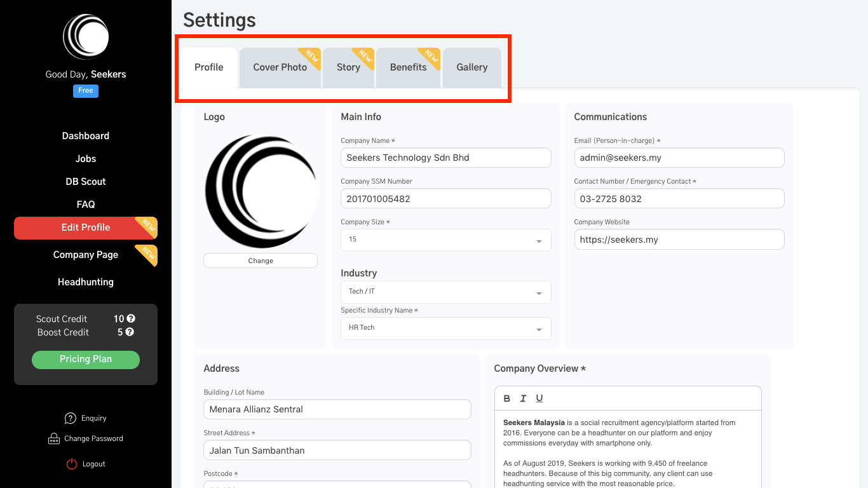Click the large company logo image
Image resolution: width=868 pixels, height=488 pixels.
(x=261, y=191)
